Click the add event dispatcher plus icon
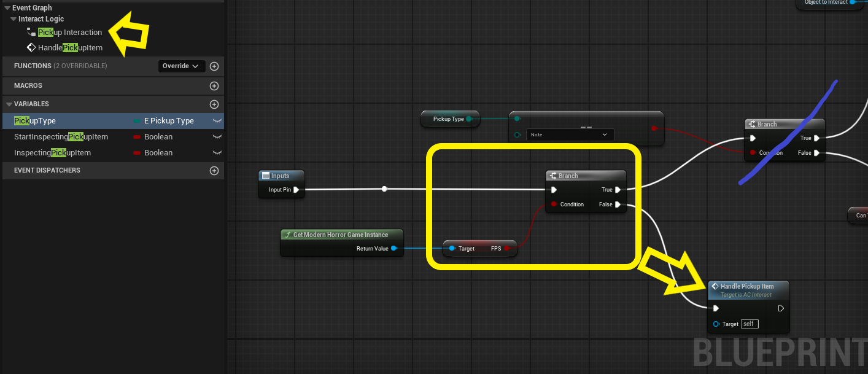Screen dimensions: 868x374 [x=214, y=171]
